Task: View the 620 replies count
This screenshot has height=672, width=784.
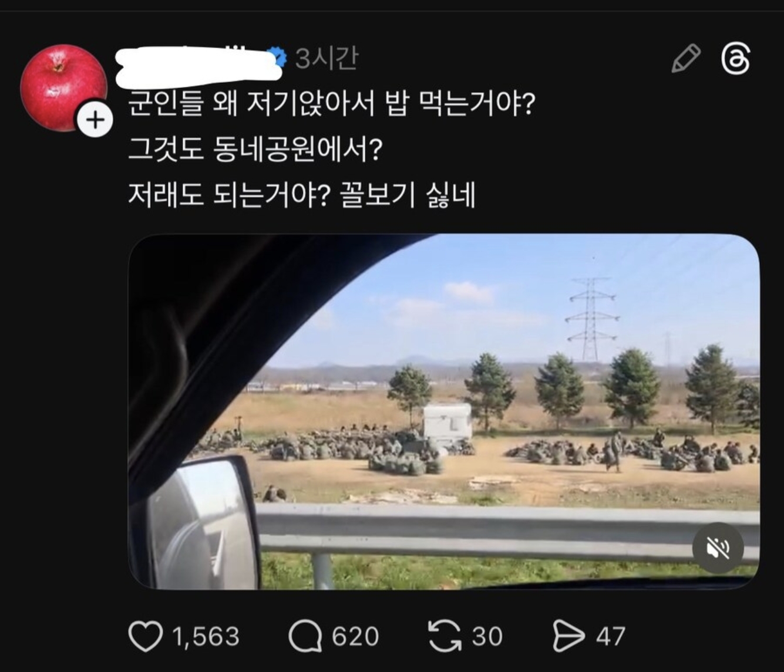Action: 355,637
